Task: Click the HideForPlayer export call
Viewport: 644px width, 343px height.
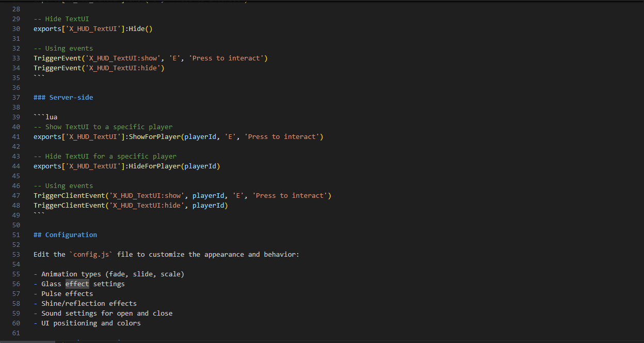Action: click(x=127, y=166)
